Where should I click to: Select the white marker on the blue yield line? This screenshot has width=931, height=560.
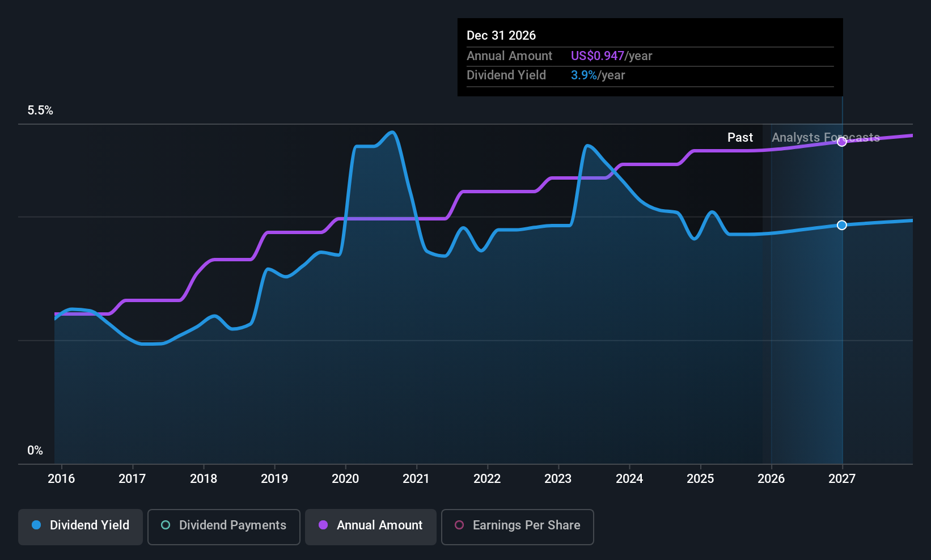pos(841,225)
